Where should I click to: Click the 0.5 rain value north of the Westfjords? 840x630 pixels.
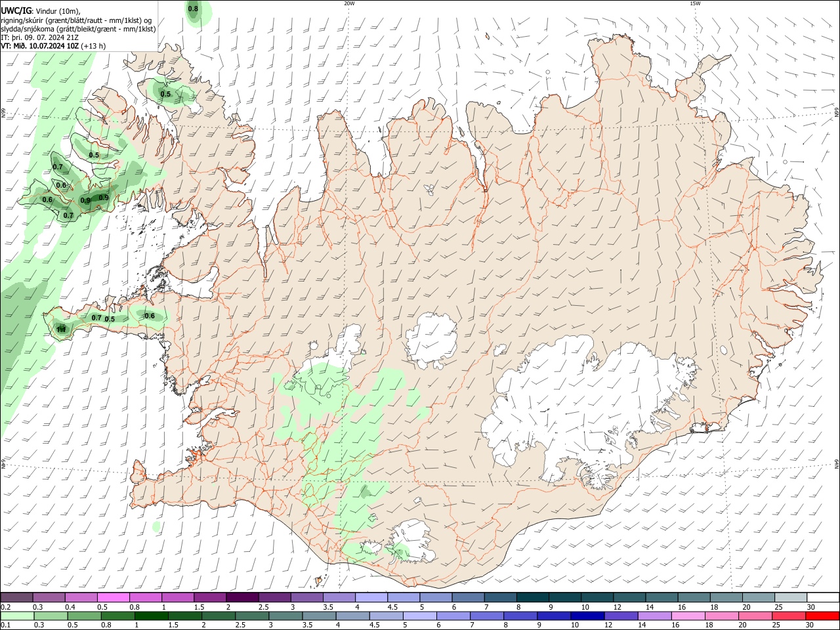point(165,94)
